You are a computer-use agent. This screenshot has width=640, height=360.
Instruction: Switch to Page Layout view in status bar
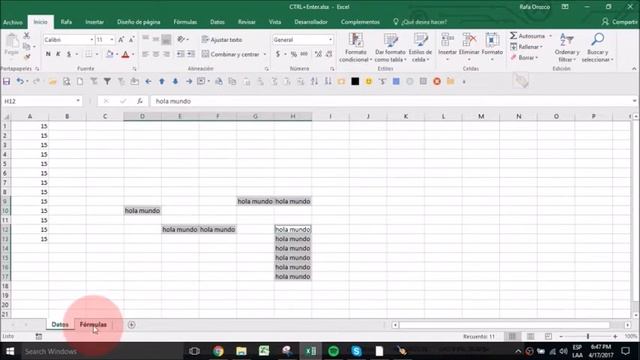click(531, 336)
